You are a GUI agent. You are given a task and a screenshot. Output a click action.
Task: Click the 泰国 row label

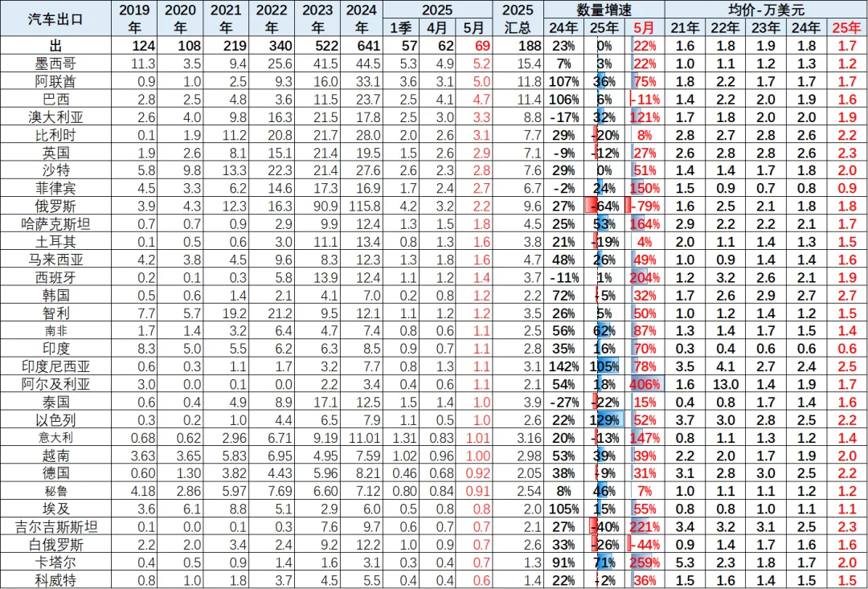[x=55, y=402]
